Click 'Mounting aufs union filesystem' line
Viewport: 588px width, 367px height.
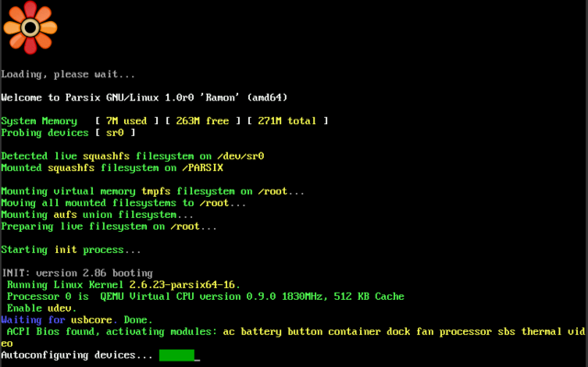pyautogui.click(x=97, y=214)
